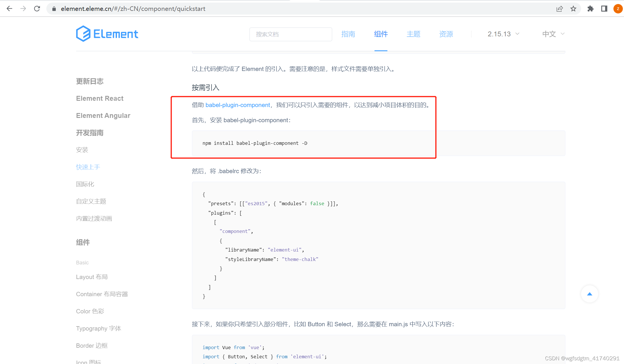This screenshot has height=364, width=624.
Task: Click the browser back arrow
Action: pyautogui.click(x=9, y=9)
